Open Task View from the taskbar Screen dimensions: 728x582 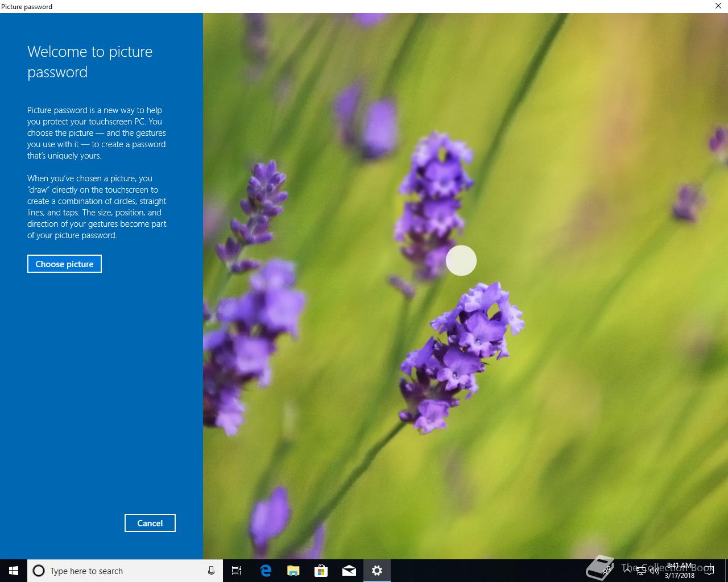tap(237, 571)
